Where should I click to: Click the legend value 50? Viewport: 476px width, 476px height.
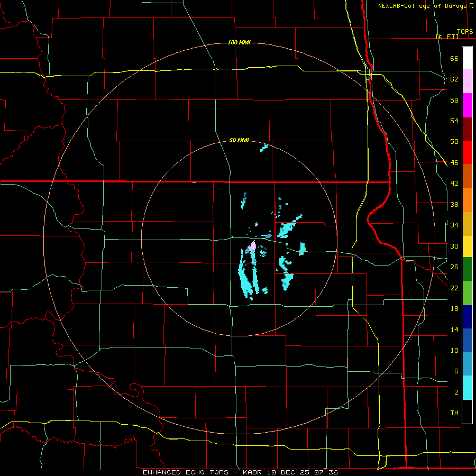[454, 142]
